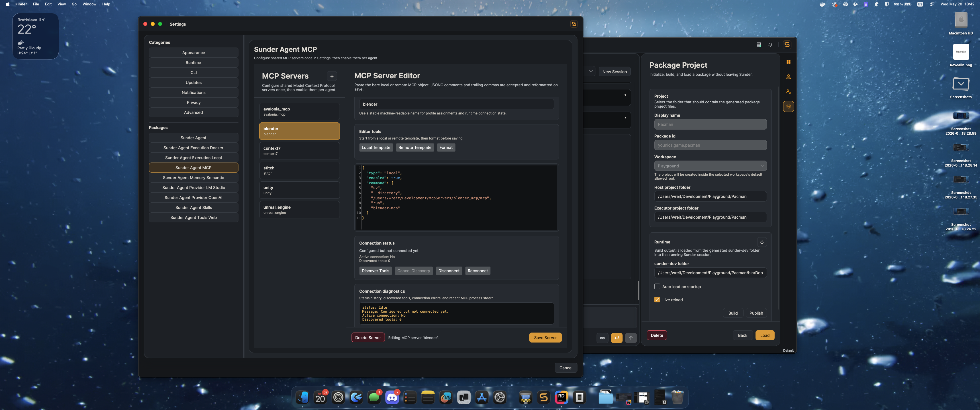Select Appearance category in Settings
The height and width of the screenshot is (410, 980).
194,52
